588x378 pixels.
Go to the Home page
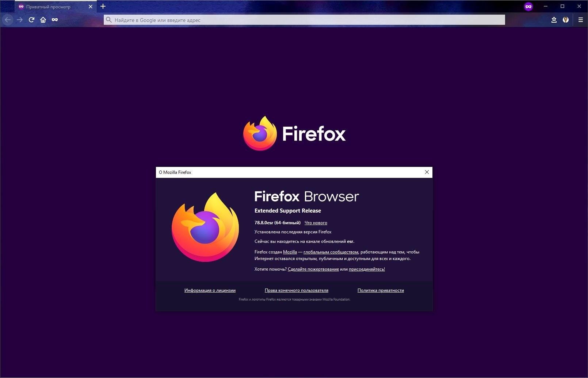click(43, 20)
